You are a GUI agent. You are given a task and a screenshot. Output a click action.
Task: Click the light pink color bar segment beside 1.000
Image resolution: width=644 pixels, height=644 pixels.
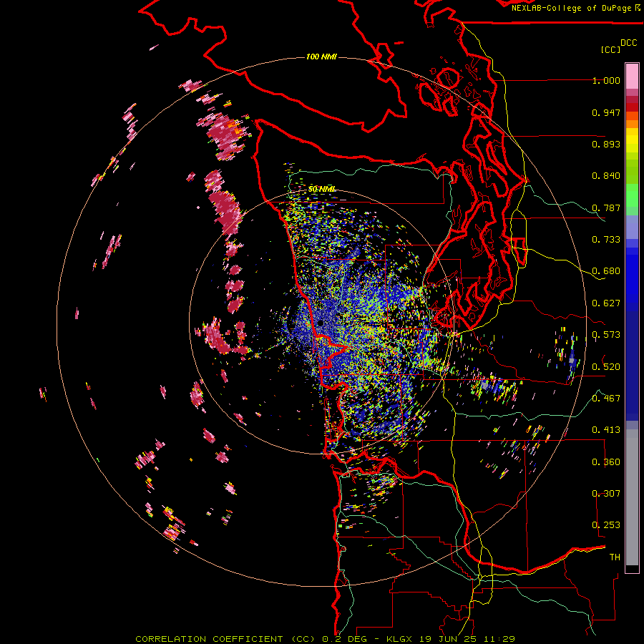(632, 77)
